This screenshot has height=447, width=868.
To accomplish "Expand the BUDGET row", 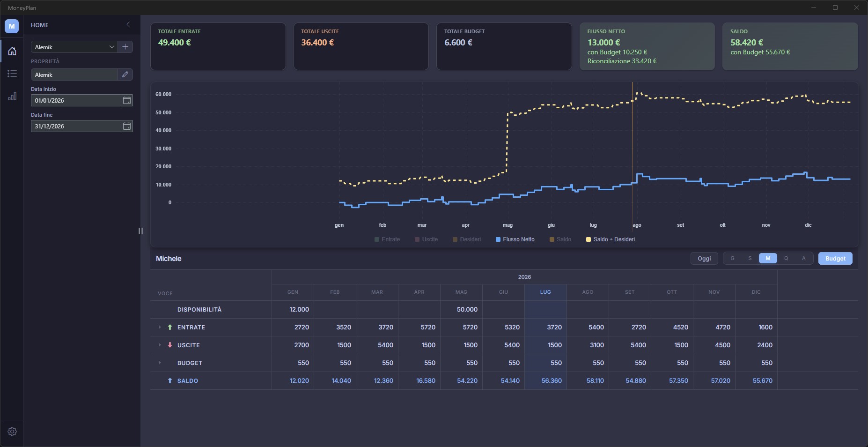I will [x=160, y=363].
